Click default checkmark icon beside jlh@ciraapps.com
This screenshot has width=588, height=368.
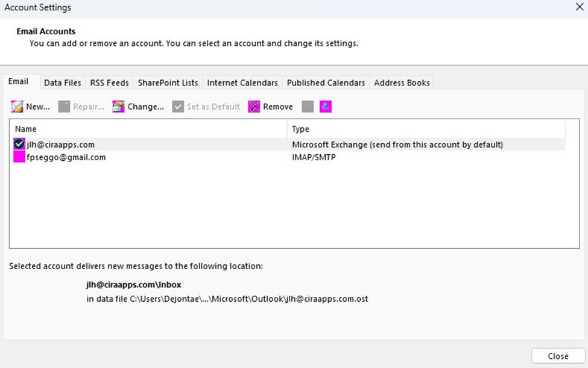[19, 144]
